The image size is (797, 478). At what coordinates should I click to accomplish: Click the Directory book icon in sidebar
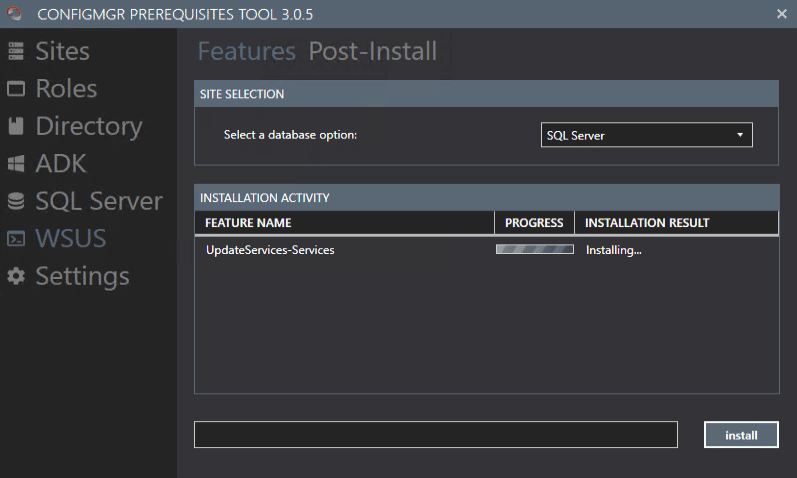(x=16, y=126)
